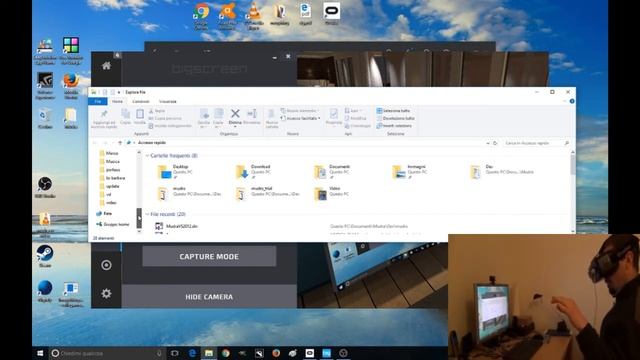Open Bigscreen settings gear icon
This screenshot has height=360, width=640.
click(x=106, y=293)
